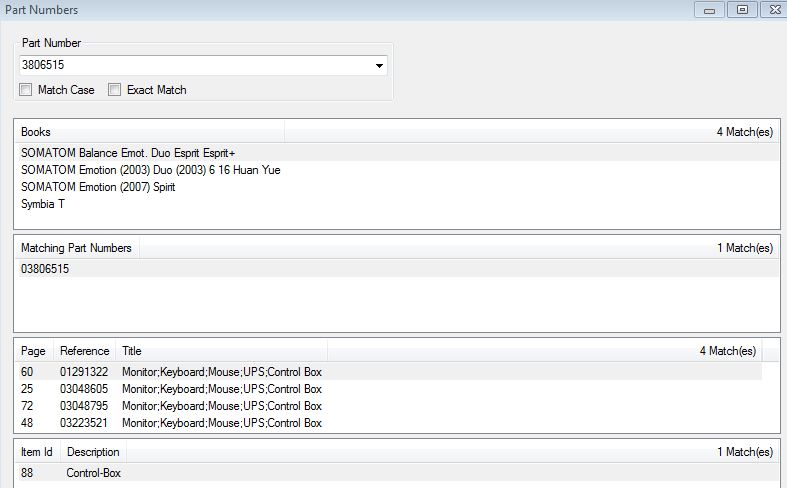Select book SOMATOM Balance Emot. Duo Esprit Esprit+
787x488 pixels.
point(397,153)
